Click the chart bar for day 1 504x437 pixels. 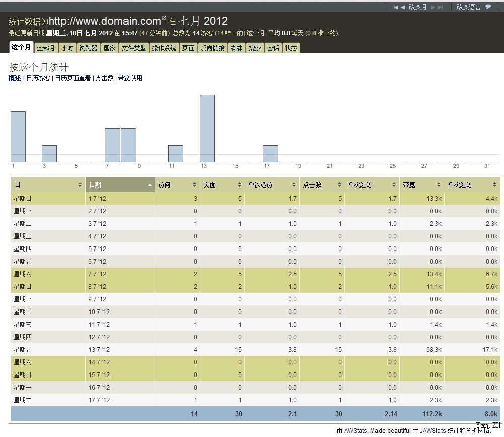(x=18, y=137)
